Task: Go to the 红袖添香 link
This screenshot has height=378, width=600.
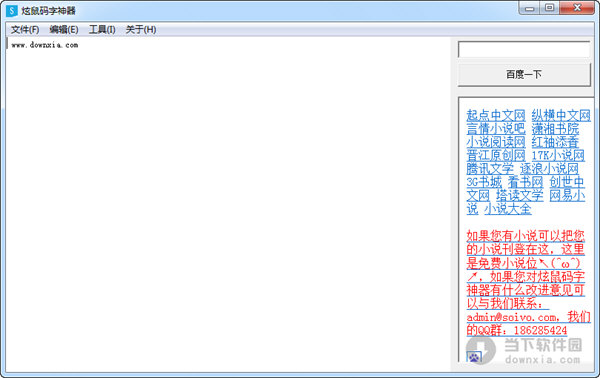Action: (555, 142)
